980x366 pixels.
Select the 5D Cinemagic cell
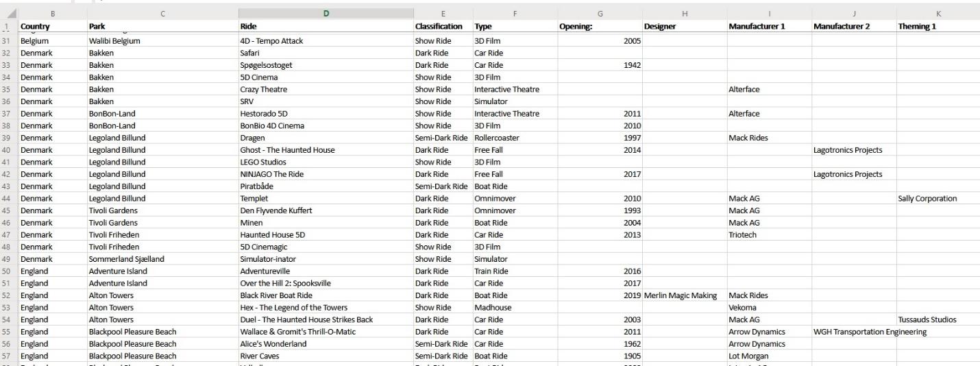pos(326,247)
